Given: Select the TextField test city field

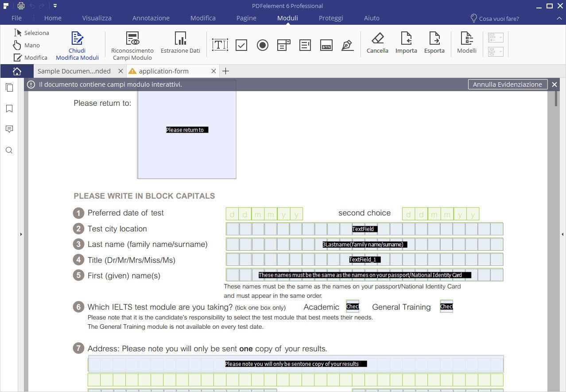Looking at the screenshot, I should click(364, 229).
